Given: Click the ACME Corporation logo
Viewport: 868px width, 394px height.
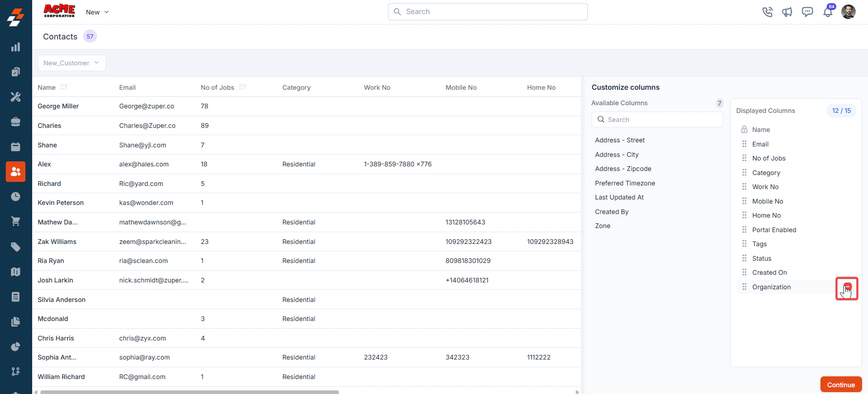Looking at the screenshot, I should 59,11.
